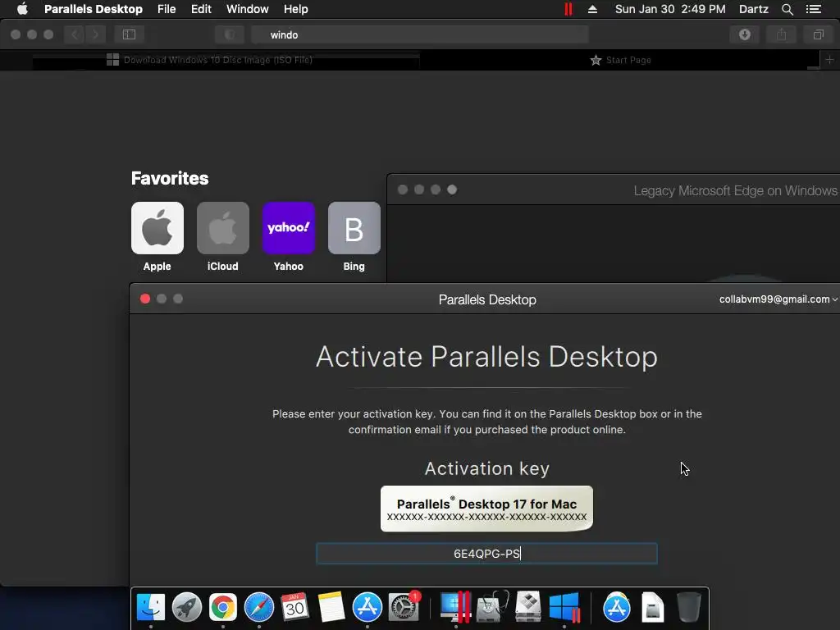Click the Parallels Desktop 17 for Mac key card
This screenshot has height=630, width=840.
(486, 509)
